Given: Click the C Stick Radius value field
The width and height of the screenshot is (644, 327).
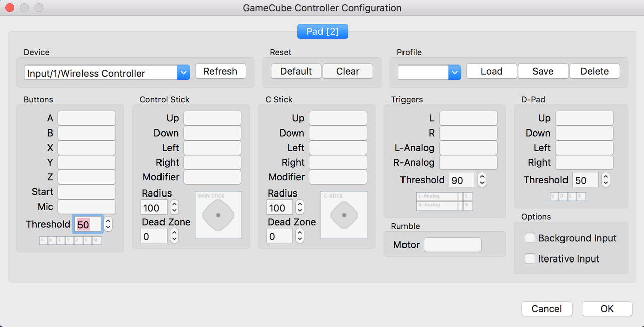Looking at the screenshot, I should tap(280, 207).
